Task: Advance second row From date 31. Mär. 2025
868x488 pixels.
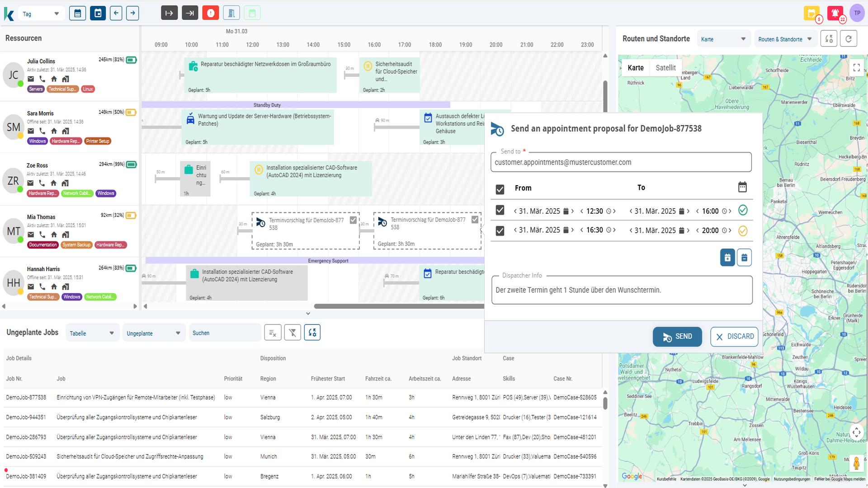Action: [573, 230]
